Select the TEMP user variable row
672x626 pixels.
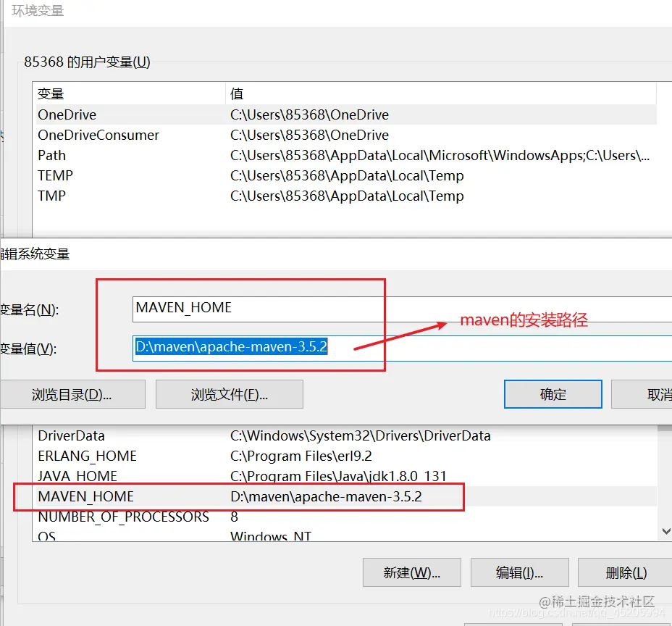346,175
